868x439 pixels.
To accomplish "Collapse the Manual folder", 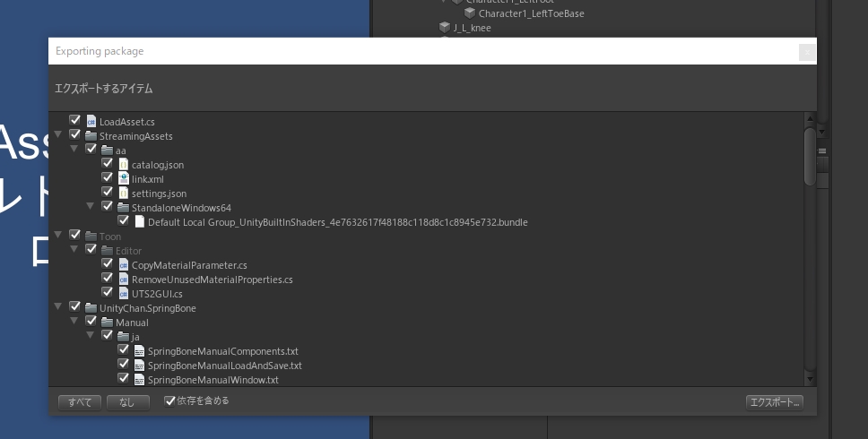I will click(74, 322).
